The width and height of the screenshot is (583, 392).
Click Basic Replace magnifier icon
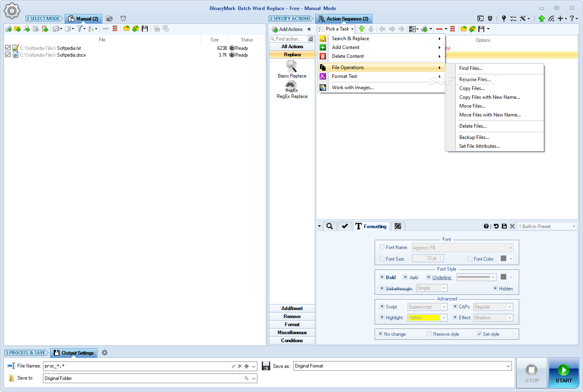[291, 65]
